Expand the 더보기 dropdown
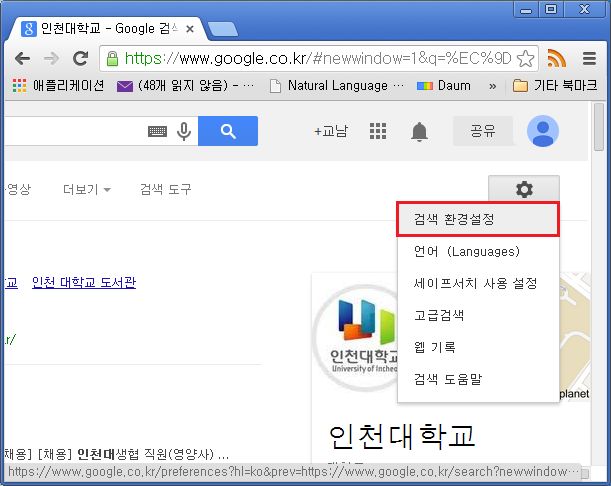 [x=87, y=189]
